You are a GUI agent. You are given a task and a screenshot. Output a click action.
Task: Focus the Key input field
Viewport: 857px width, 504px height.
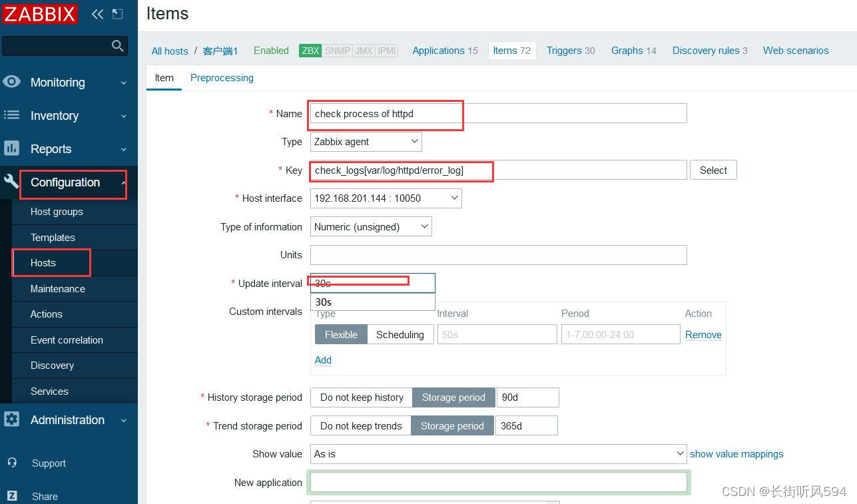coord(499,170)
